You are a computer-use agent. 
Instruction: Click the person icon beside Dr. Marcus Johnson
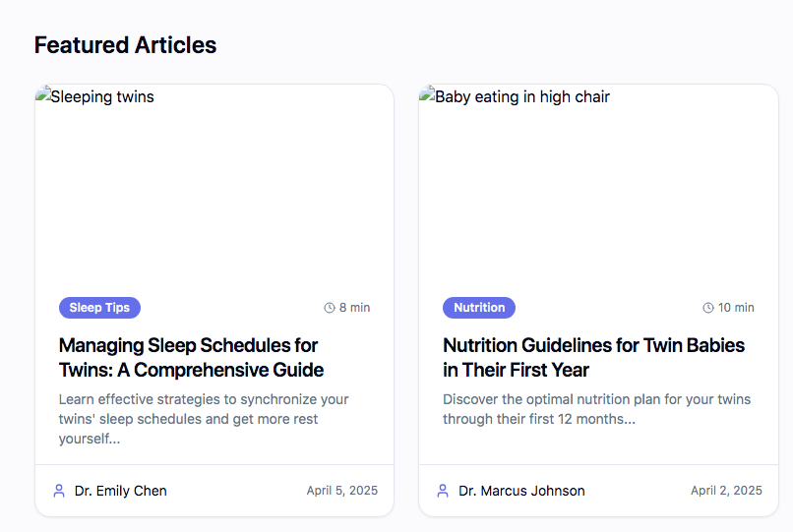(443, 491)
